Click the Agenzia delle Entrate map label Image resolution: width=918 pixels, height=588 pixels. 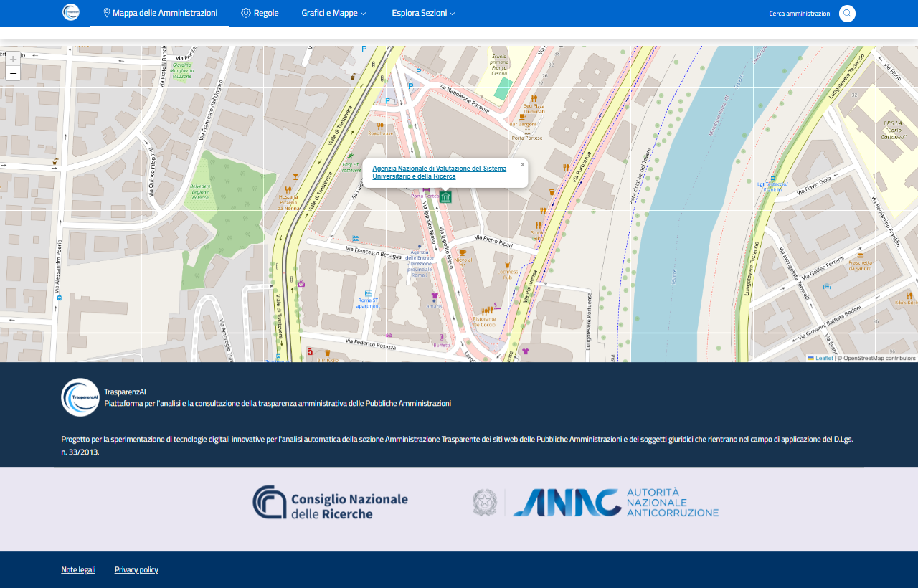(420, 263)
